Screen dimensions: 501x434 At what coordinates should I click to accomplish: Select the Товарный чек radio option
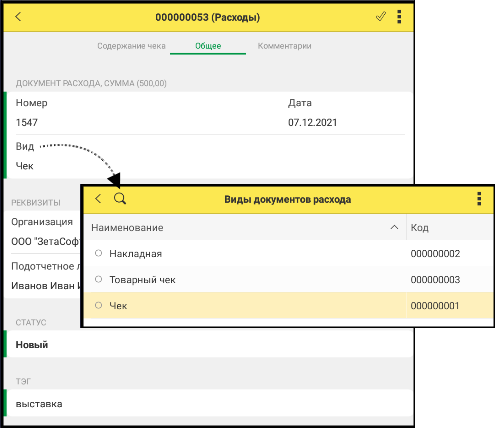pos(98,279)
